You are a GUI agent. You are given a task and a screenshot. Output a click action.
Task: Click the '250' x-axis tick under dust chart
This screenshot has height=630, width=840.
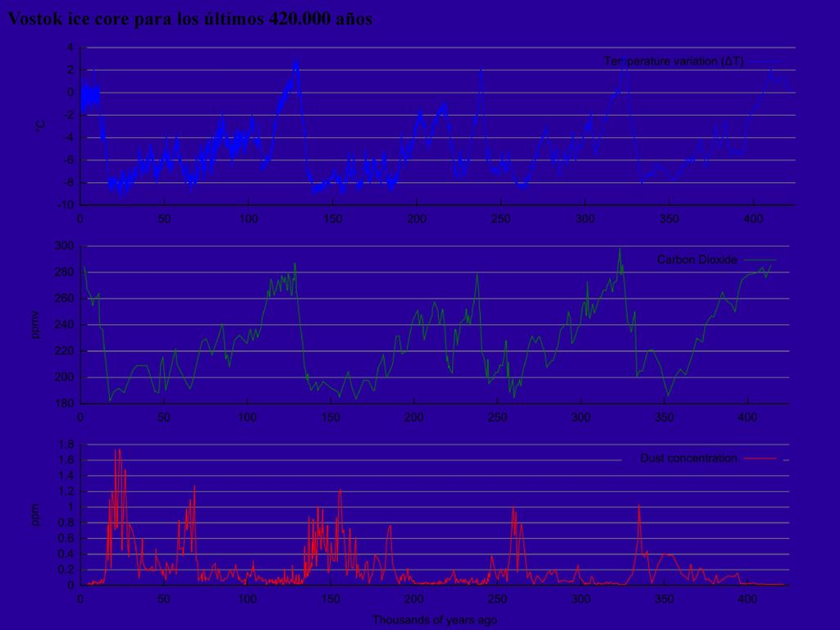point(497,599)
